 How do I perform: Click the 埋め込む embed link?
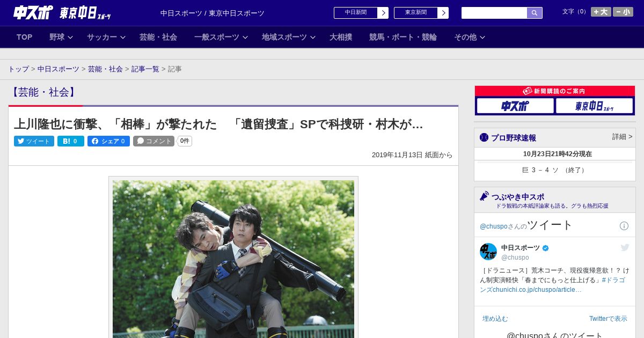point(495,319)
